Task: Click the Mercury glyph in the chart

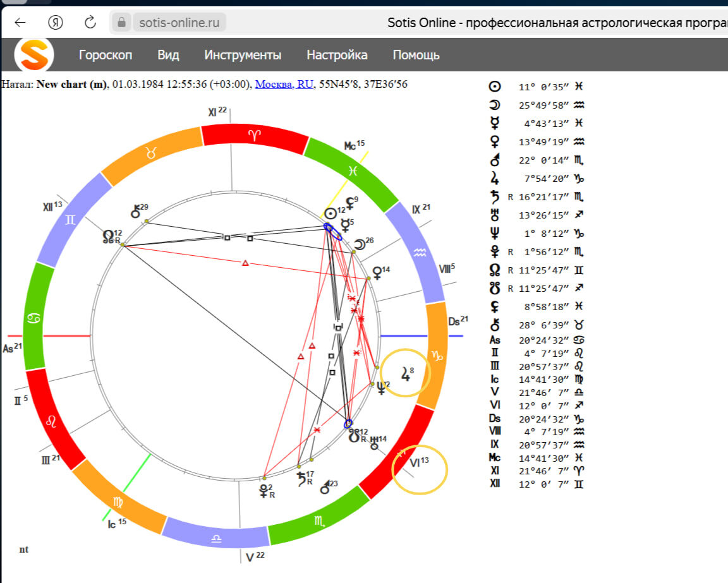Action: (345, 225)
